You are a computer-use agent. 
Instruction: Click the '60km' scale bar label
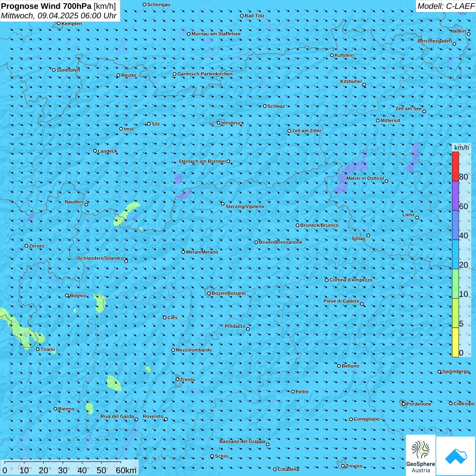tap(126, 471)
